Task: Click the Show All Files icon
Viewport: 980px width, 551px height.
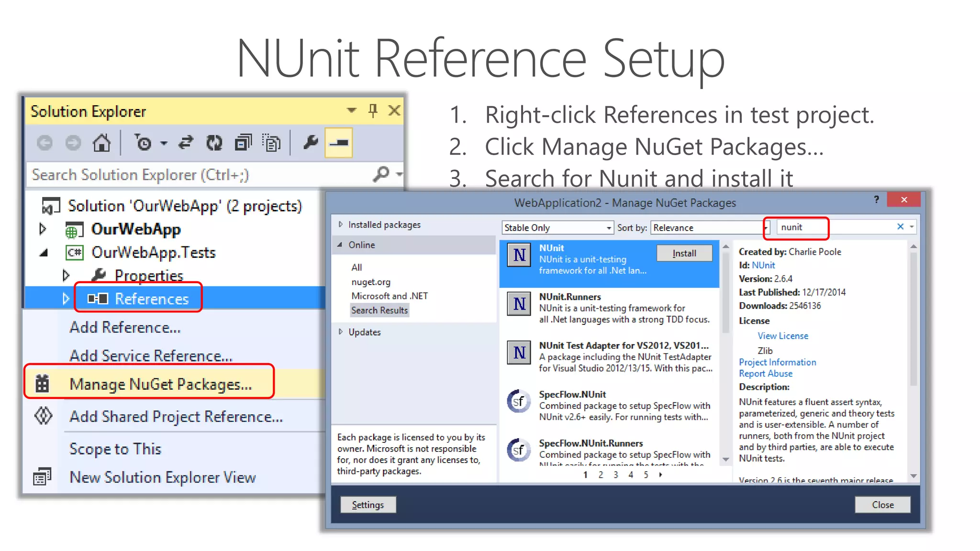Action: [x=272, y=143]
